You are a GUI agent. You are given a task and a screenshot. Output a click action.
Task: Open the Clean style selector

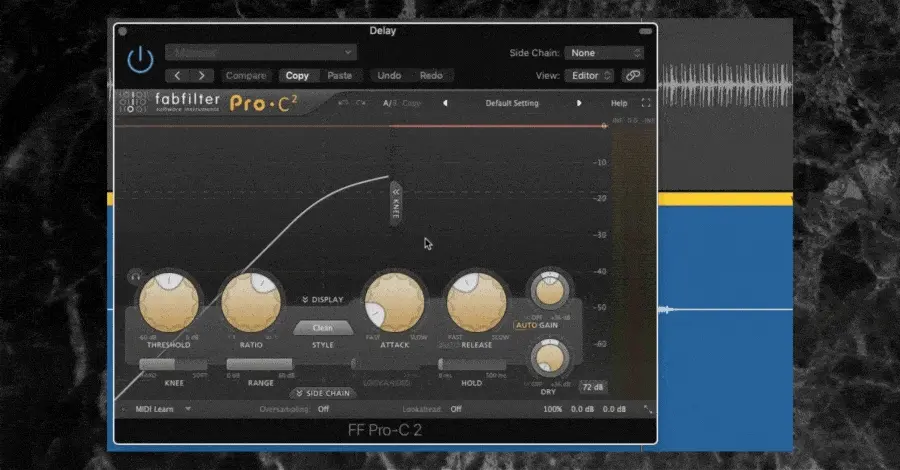coord(323,328)
